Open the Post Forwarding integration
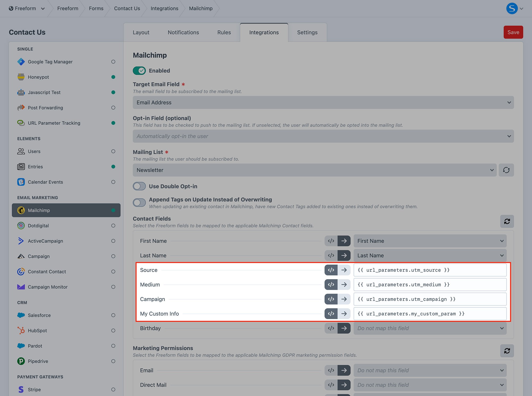 (66, 108)
